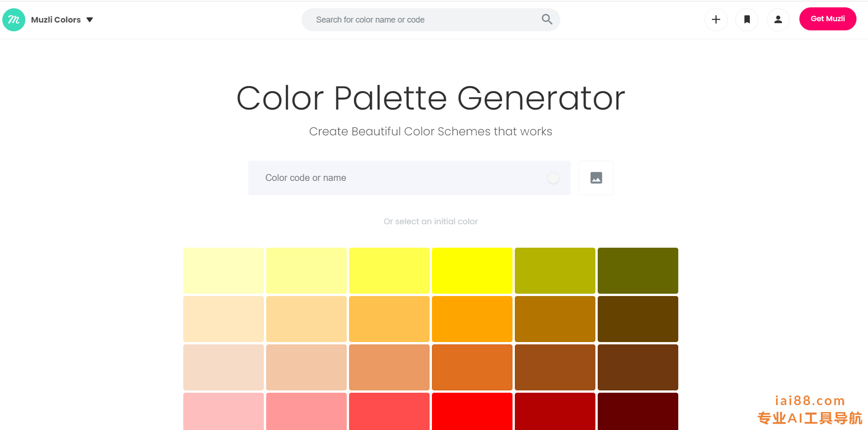The height and width of the screenshot is (430, 868).
Task: Click the magnifier search icon
Action: (x=547, y=19)
